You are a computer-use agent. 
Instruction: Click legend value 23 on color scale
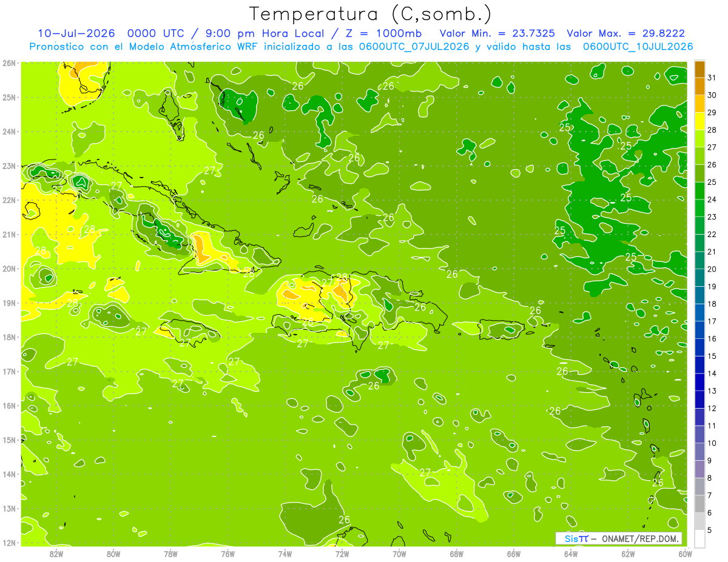[712, 217]
